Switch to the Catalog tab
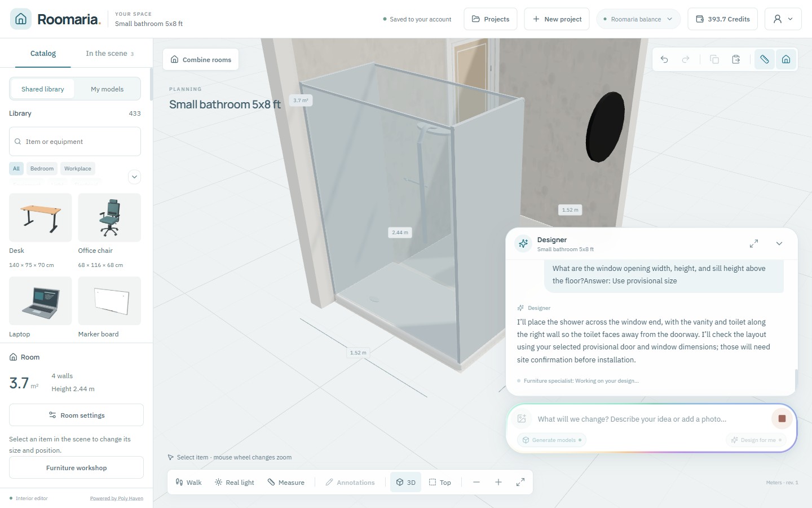Image resolution: width=812 pixels, height=508 pixels. 43,53
